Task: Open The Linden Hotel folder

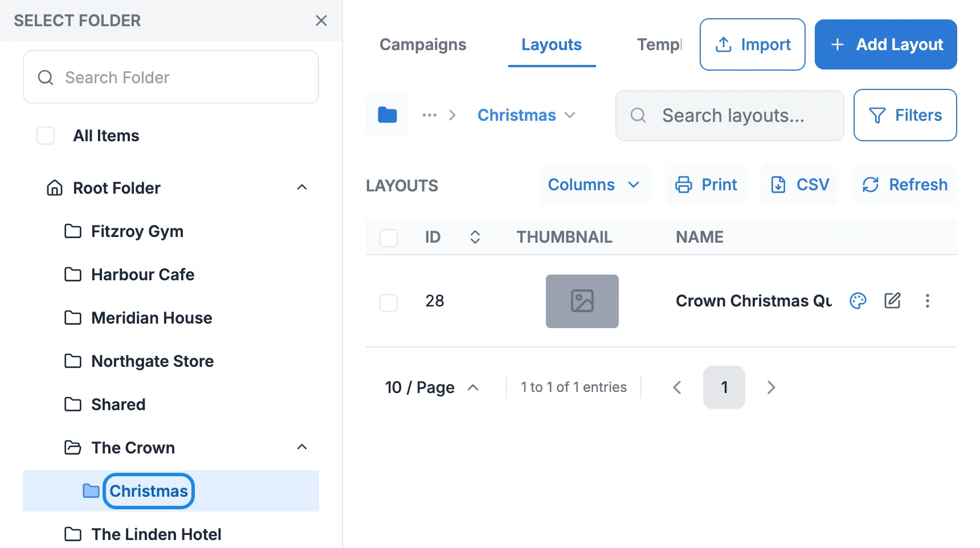Action: coord(156,534)
